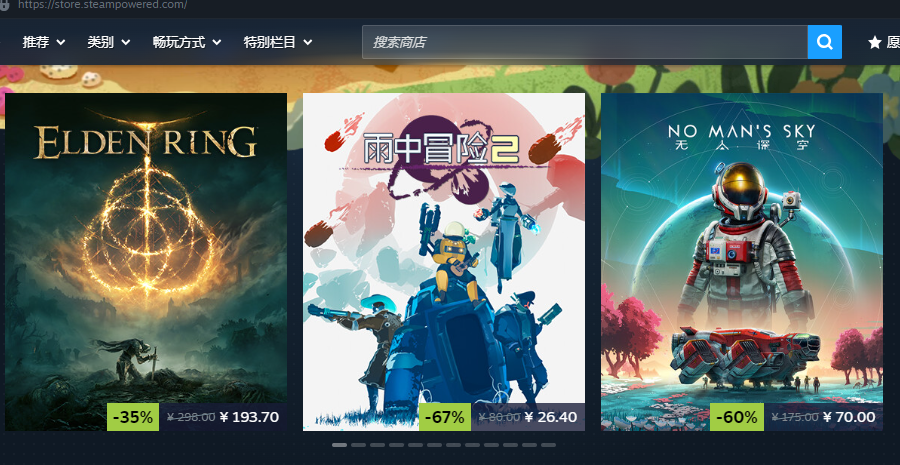
Task: Expand the 畅玩方式 menu
Action: pos(187,42)
